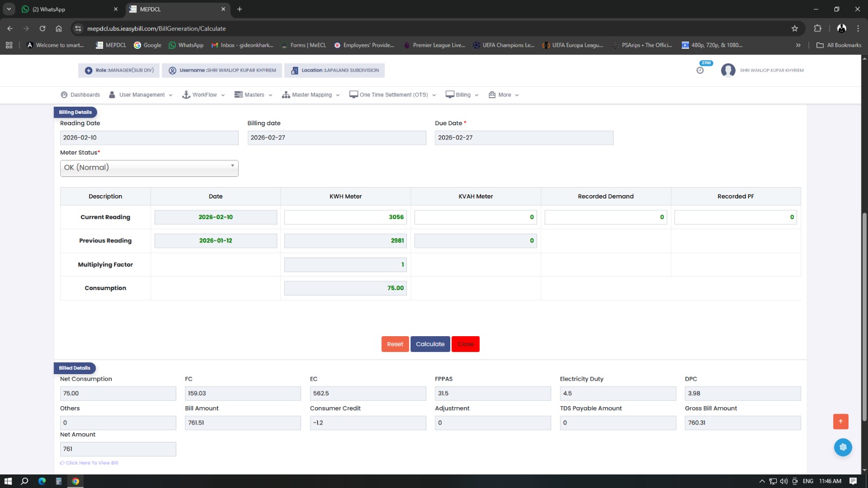The width and height of the screenshot is (868, 488).
Task: Open the browser Extensions puzzle icon
Action: (x=818, y=29)
